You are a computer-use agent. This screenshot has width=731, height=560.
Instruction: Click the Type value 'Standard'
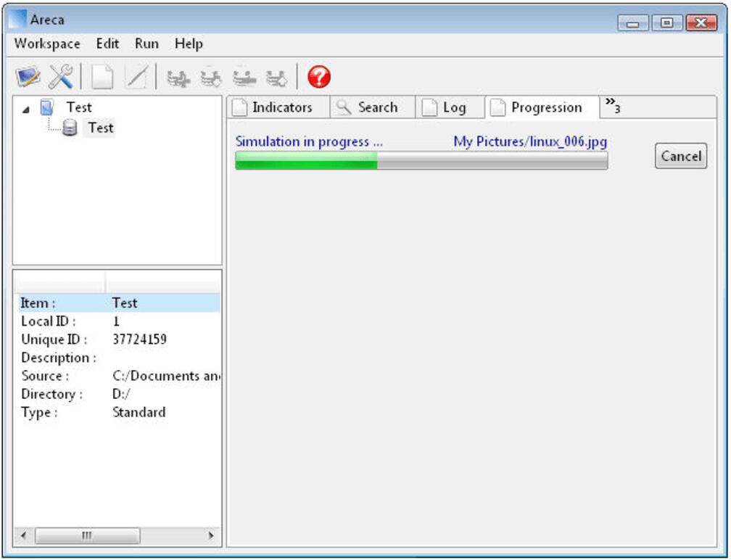(x=139, y=412)
